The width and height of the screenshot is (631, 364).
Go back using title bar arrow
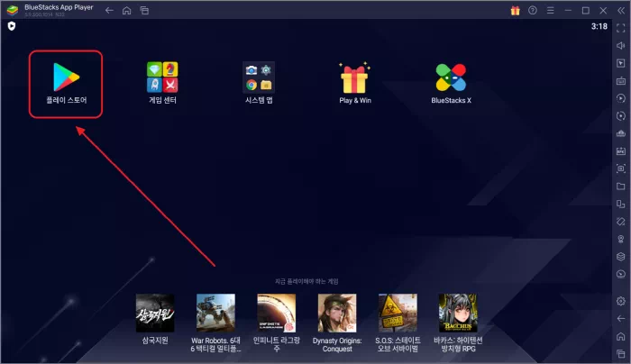(x=109, y=11)
